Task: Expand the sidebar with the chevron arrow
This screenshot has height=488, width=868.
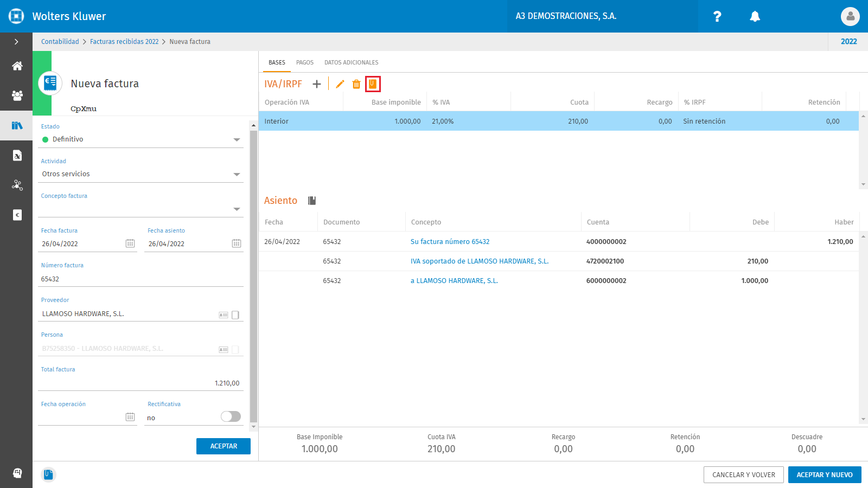Action: (16, 42)
